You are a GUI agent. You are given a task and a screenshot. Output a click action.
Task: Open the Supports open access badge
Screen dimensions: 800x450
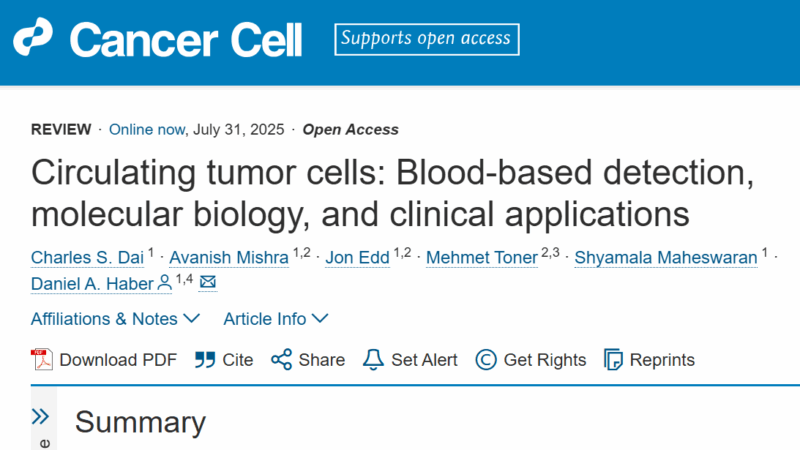click(x=427, y=39)
